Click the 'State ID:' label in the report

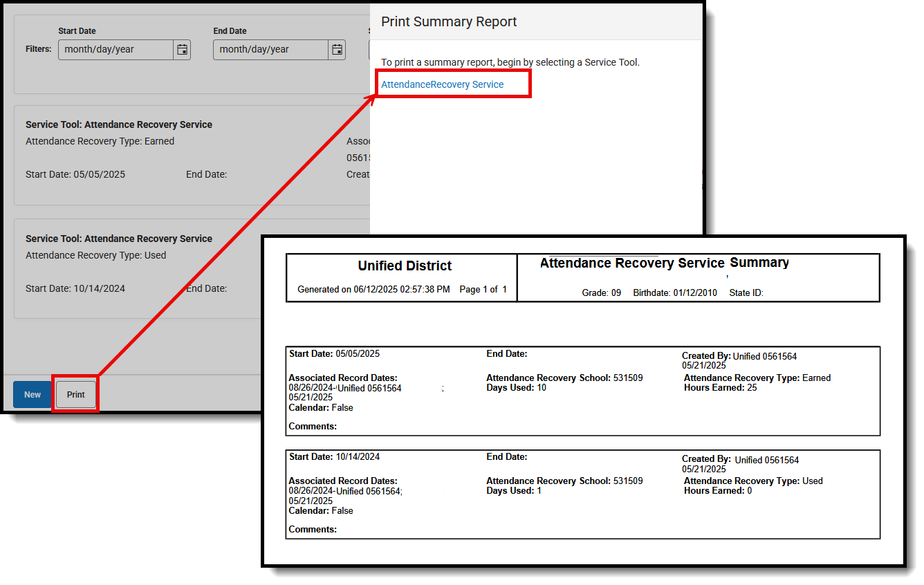(x=746, y=292)
